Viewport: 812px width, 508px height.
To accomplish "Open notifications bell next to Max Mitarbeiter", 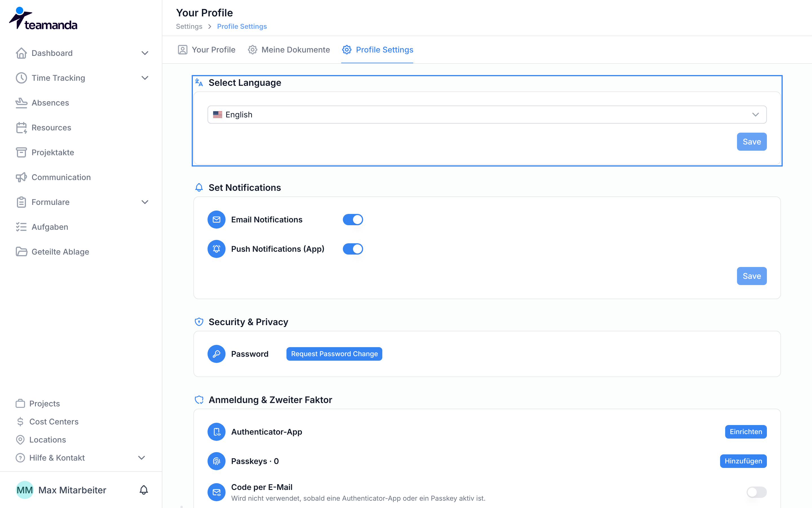I will pyautogui.click(x=144, y=490).
